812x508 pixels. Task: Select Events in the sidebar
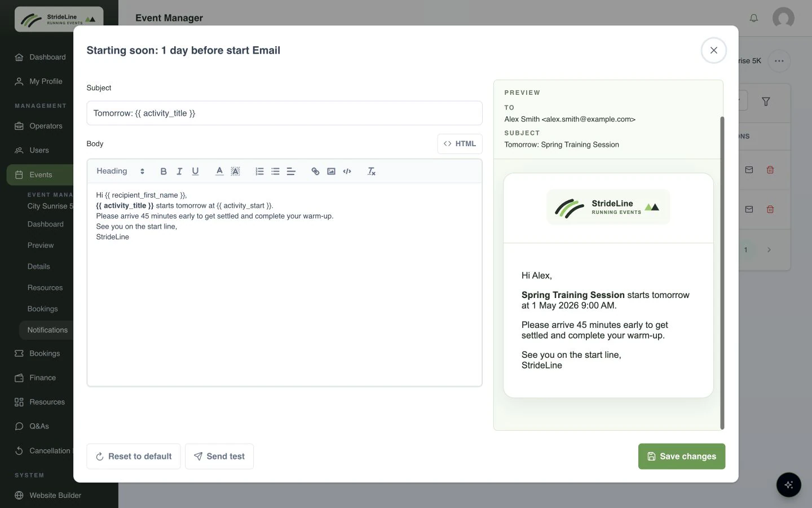(x=40, y=175)
